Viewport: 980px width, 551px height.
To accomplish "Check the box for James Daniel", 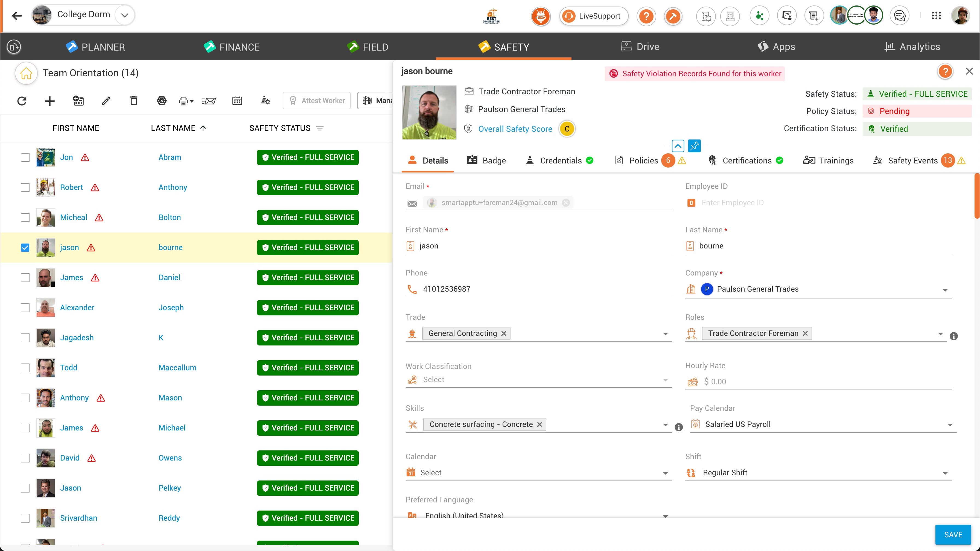I will 25,278.
